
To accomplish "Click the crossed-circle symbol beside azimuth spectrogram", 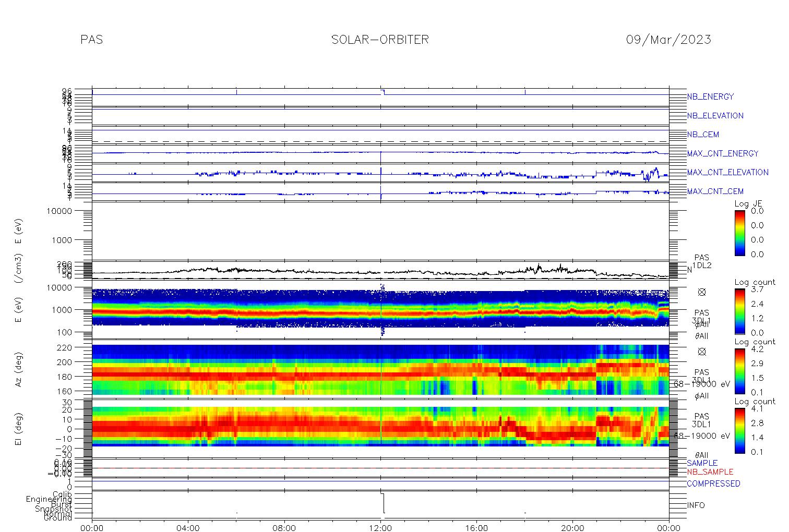I will coord(702,352).
